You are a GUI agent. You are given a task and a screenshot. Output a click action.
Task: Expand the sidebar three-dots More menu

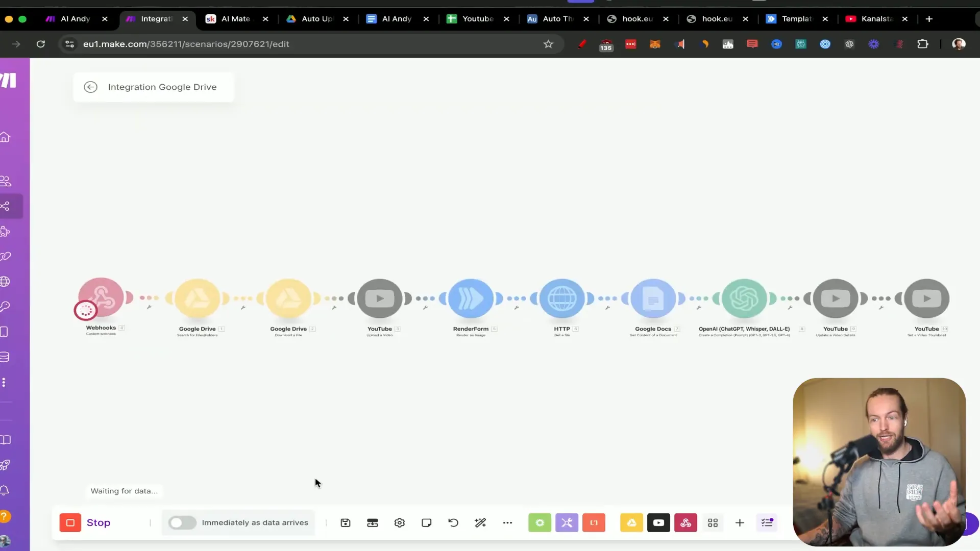pyautogui.click(x=4, y=382)
